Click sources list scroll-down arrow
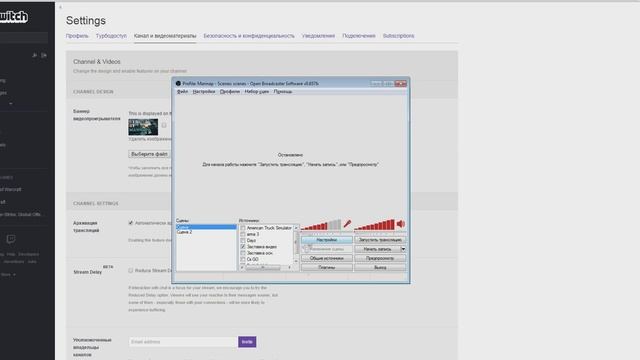Screen dimensions: 640x360 pos(296,261)
